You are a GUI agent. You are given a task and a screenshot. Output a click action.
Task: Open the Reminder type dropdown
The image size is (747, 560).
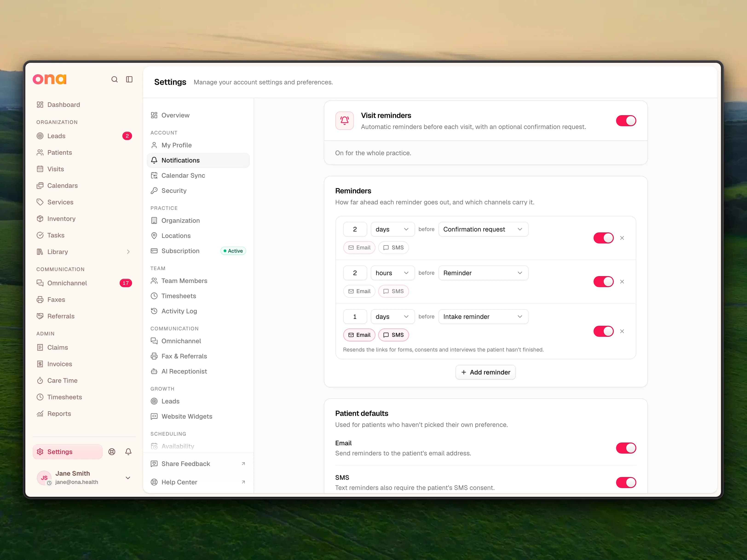tap(483, 273)
